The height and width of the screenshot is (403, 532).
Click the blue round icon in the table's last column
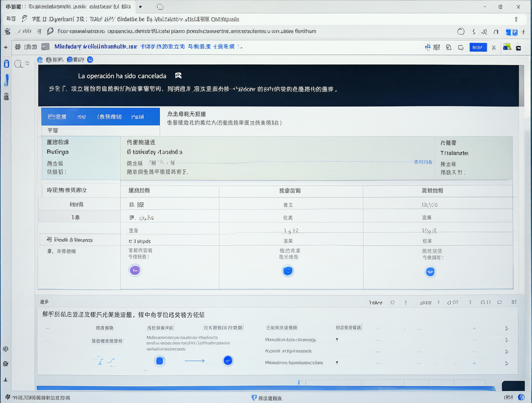430,272
